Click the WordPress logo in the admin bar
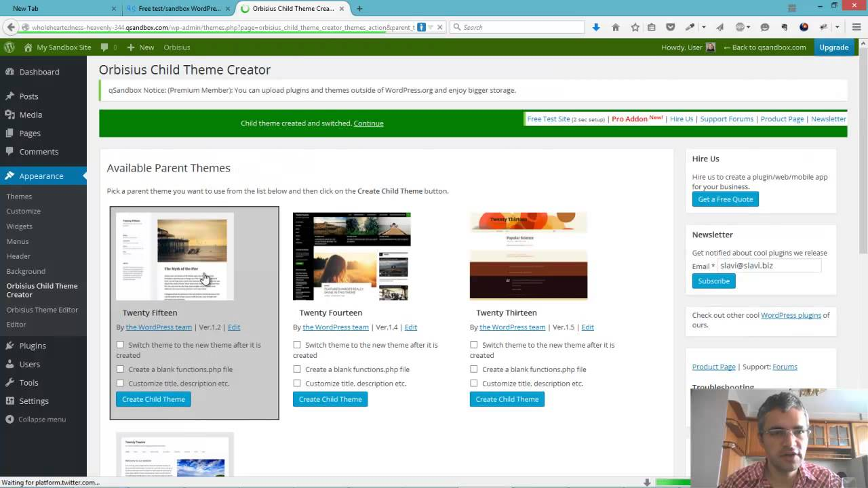 coord(9,47)
